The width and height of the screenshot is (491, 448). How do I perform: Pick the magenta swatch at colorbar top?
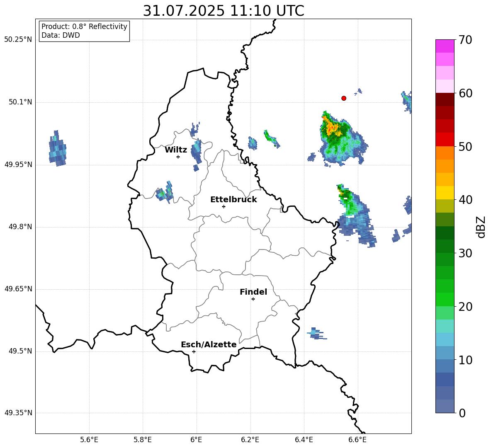point(445,46)
